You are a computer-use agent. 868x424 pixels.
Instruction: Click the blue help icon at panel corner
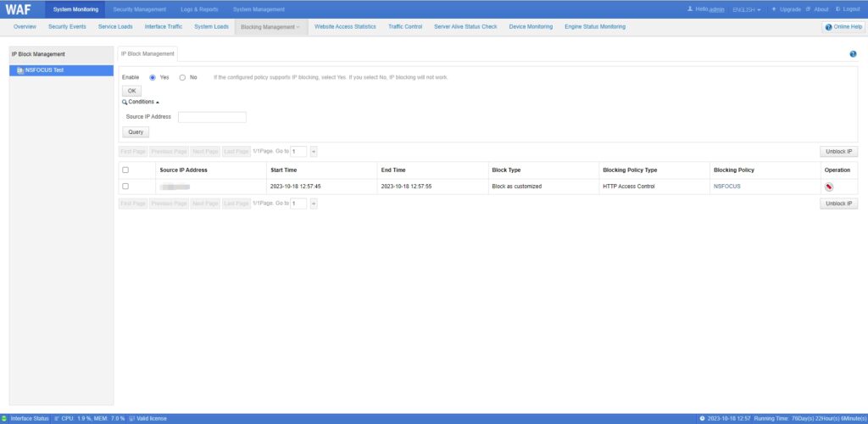point(853,54)
